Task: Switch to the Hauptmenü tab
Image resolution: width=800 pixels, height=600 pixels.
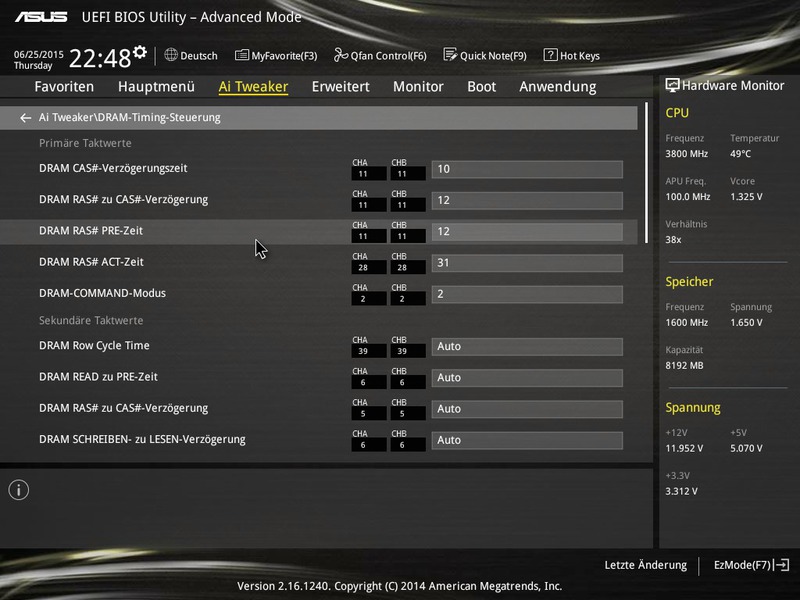Action: [156, 87]
